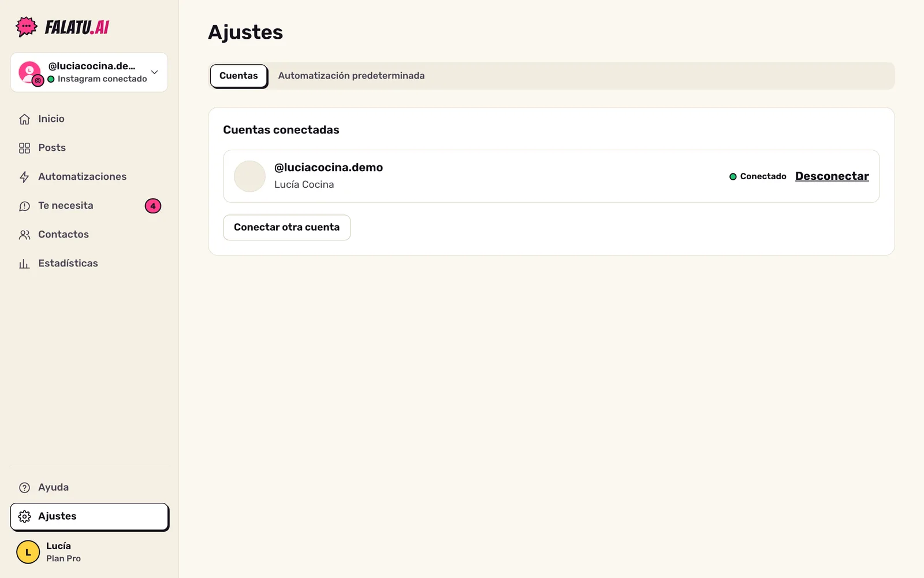Click the Te necesita chat alert icon
924x578 pixels.
pyautogui.click(x=24, y=206)
